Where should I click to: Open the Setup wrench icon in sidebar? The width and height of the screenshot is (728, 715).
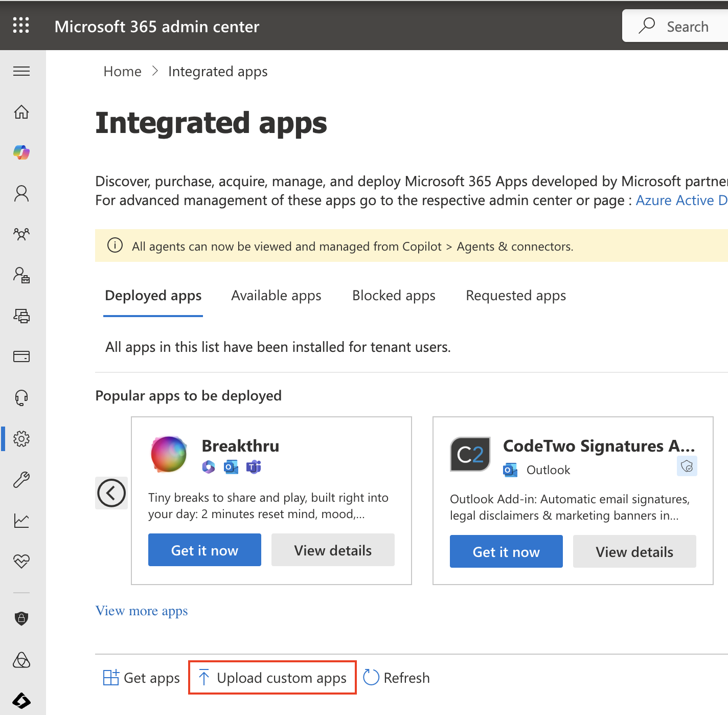21,480
